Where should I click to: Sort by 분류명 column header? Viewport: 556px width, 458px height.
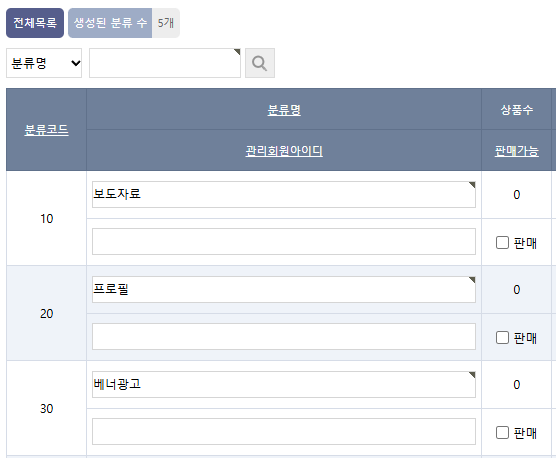click(284, 110)
